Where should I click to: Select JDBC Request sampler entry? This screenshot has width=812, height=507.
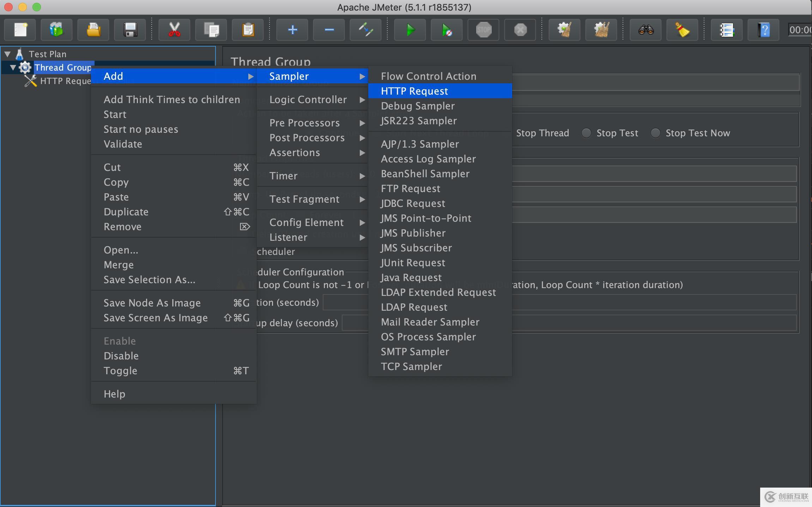413,203
